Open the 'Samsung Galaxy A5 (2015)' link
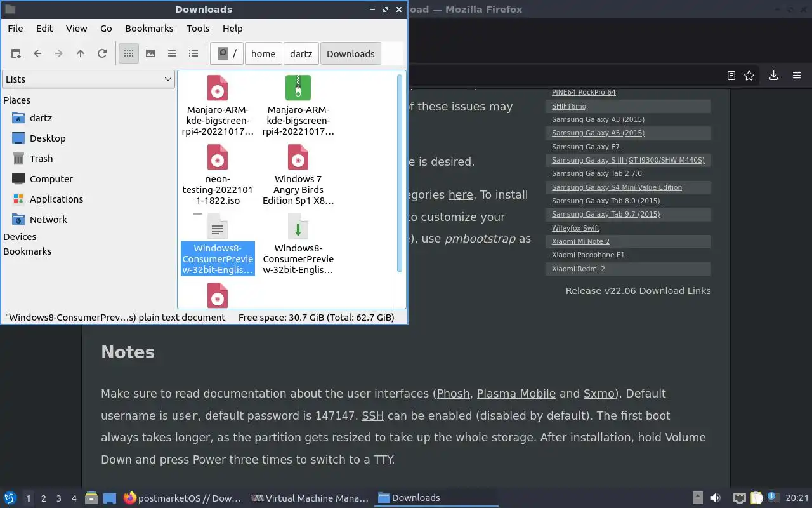This screenshot has width=812, height=508. 598,133
